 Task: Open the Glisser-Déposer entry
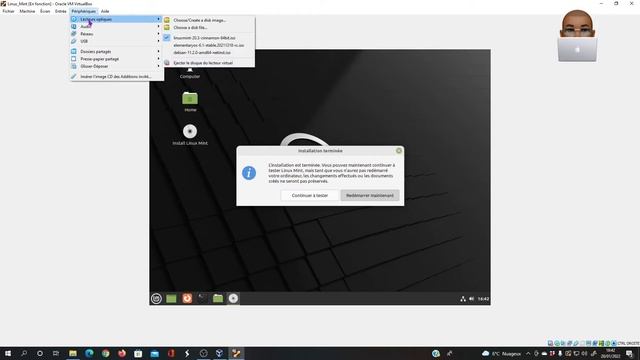[116, 66]
